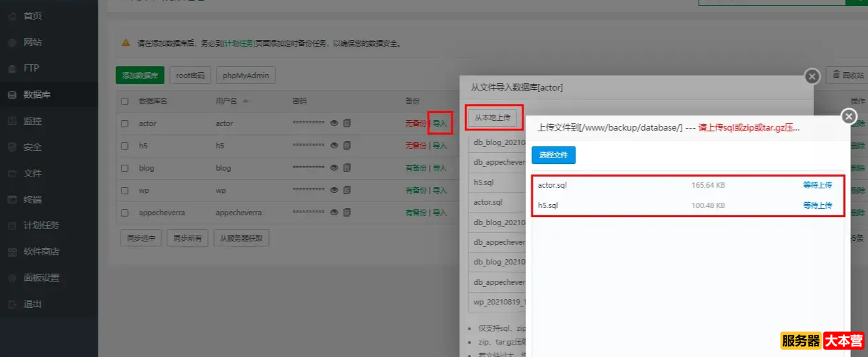Click the home icon beside 首页
Viewport: 868px width, 357px height.
[12, 16]
